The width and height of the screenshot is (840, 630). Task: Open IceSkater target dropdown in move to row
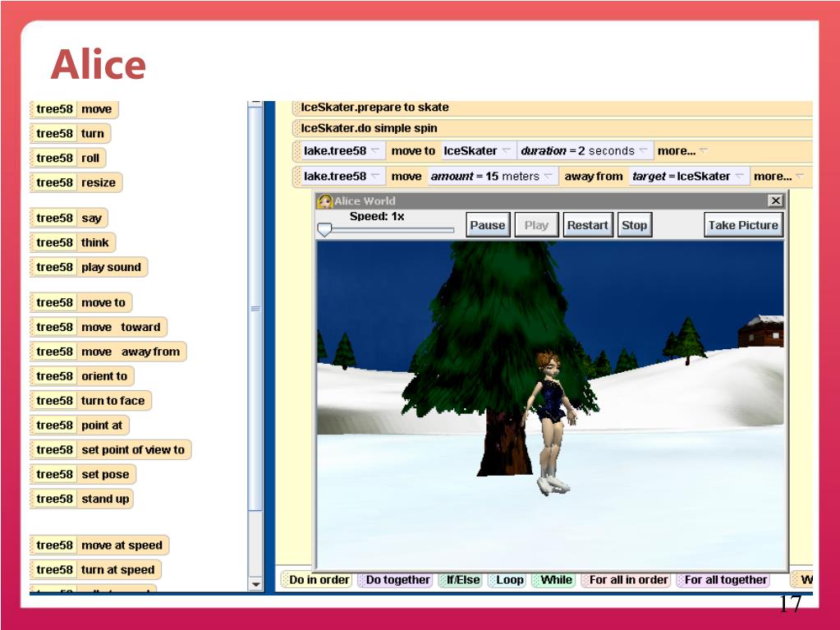(x=477, y=151)
